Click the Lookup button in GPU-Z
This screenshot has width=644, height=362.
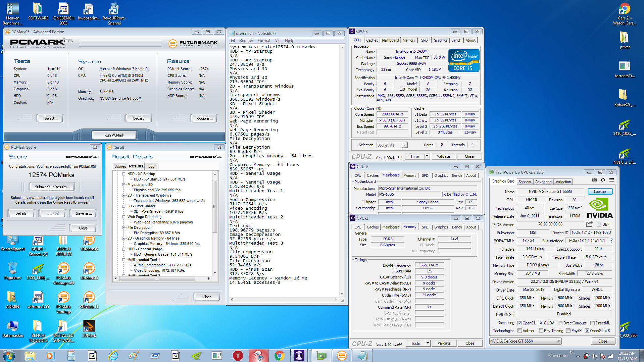[x=600, y=192]
